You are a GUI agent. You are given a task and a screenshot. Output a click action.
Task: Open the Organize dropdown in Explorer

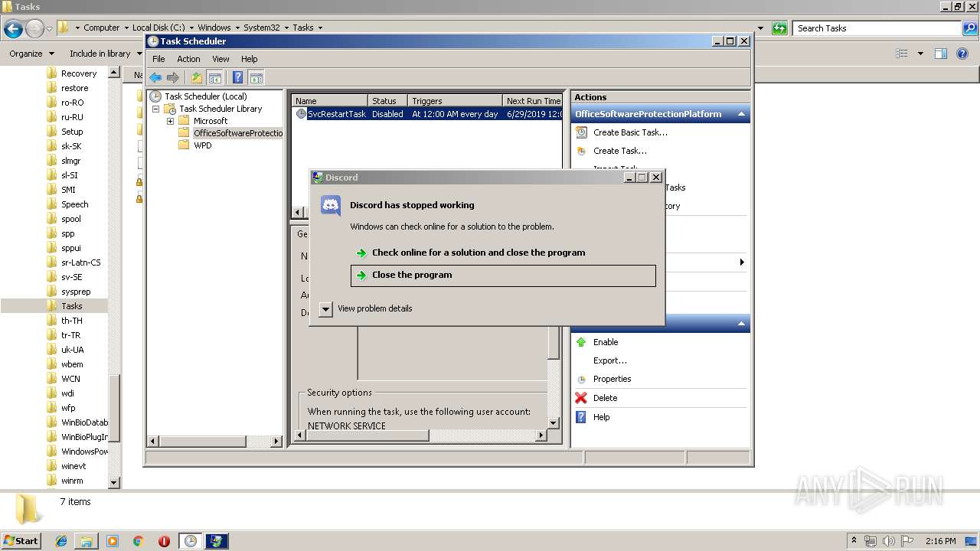click(31, 54)
